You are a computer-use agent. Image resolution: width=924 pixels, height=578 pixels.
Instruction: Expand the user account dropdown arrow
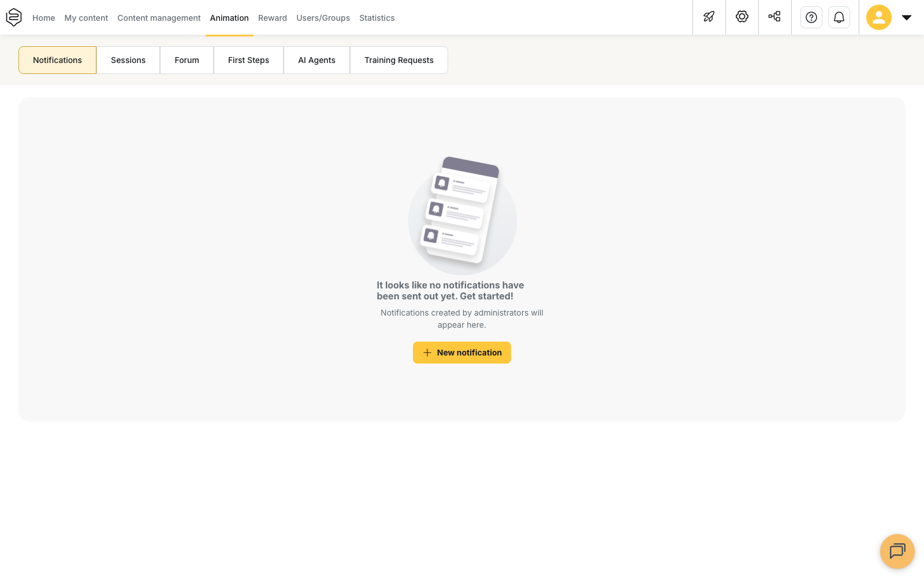(x=907, y=17)
